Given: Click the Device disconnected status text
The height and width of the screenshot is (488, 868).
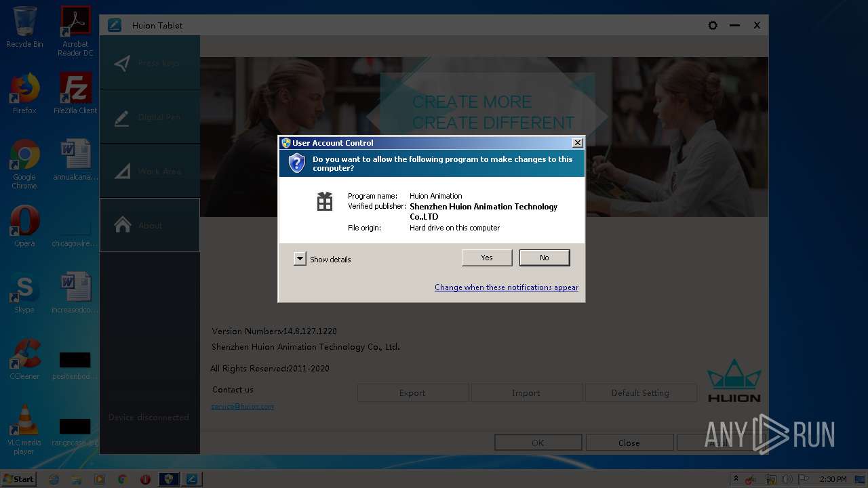Looking at the screenshot, I should pos(149,418).
